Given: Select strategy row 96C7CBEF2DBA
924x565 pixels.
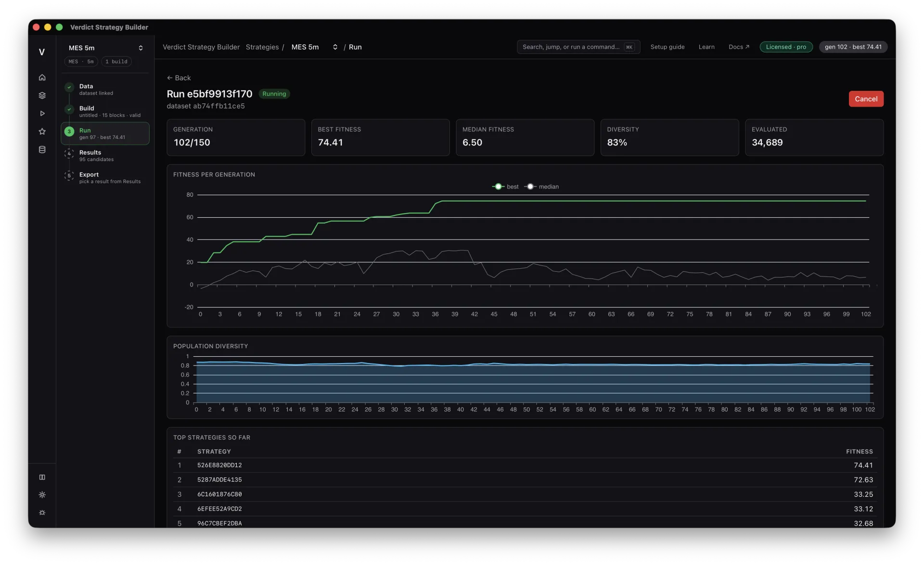Looking at the screenshot, I should pos(525,523).
